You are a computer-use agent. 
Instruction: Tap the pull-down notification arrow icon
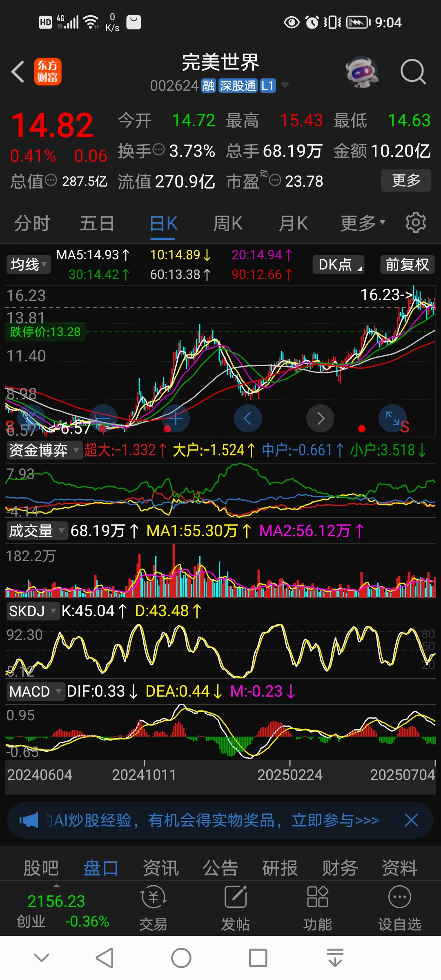pos(335,958)
